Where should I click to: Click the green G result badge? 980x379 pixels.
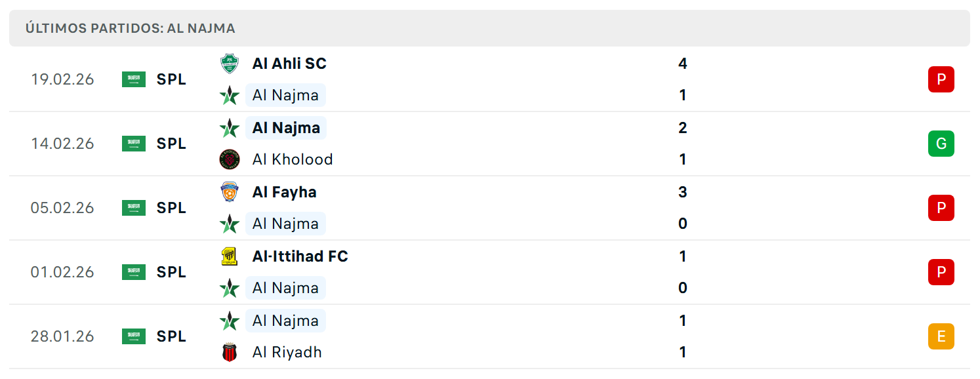pyautogui.click(x=941, y=144)
